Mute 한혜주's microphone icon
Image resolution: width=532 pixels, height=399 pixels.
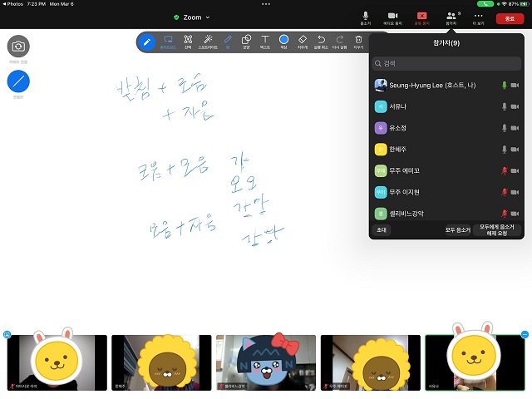[x=505, y=150]
